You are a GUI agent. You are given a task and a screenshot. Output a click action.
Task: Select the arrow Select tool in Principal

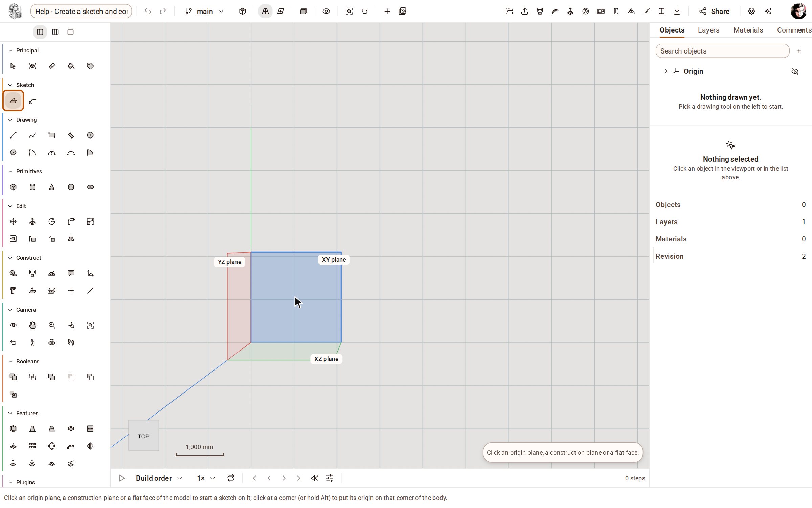13,66
